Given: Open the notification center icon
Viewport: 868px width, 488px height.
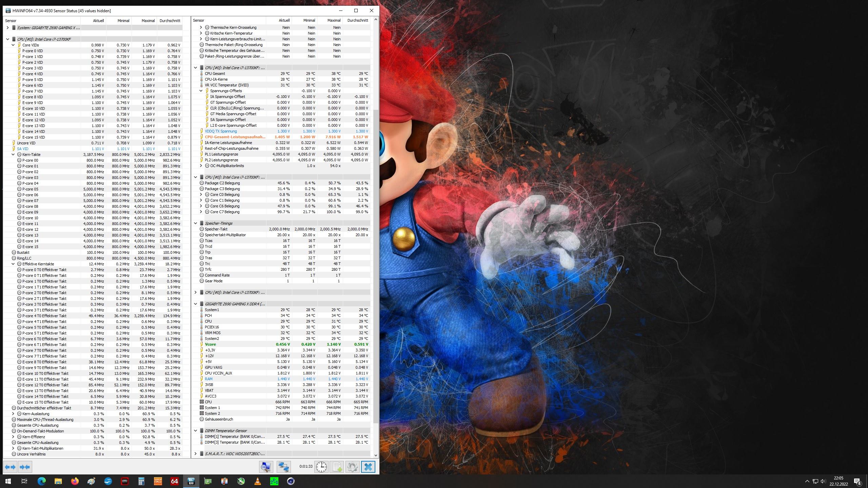Looking at the screenshot, I should pos(857,481).
